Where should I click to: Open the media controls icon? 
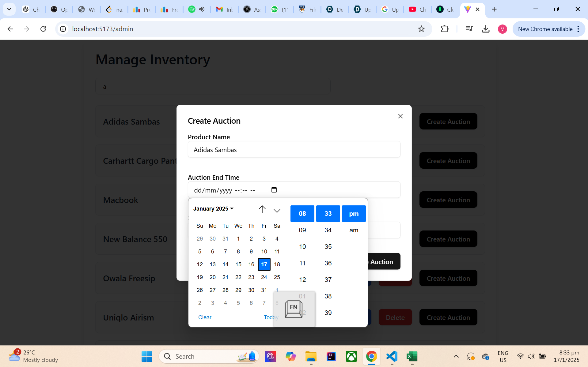469,29
